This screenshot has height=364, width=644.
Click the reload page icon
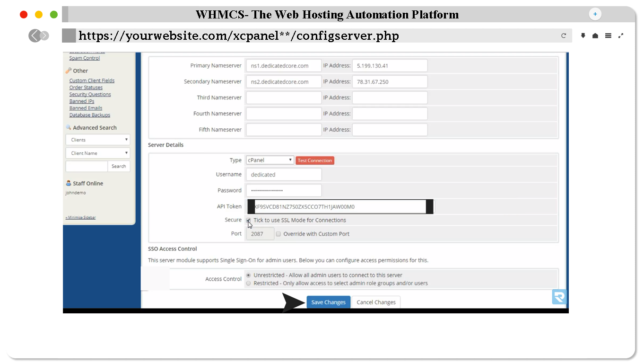(x=564, y=36)
